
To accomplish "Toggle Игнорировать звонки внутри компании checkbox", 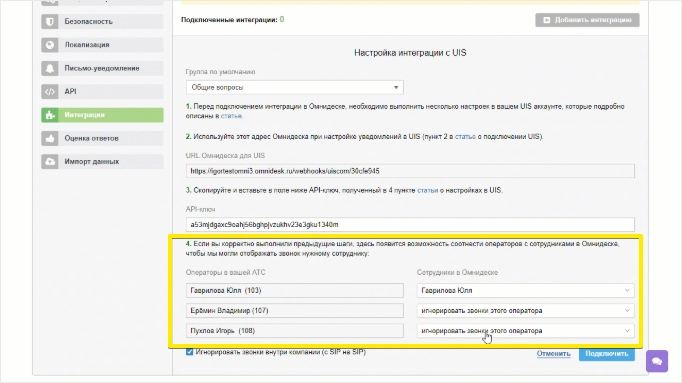I will click(190, 352).
